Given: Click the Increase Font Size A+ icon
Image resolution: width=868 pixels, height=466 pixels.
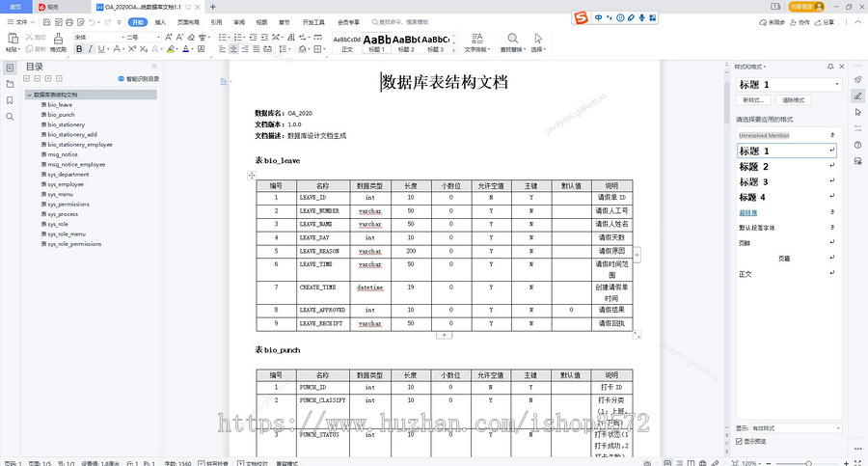Looking at the screenshot, I should (x=169, y=37).
